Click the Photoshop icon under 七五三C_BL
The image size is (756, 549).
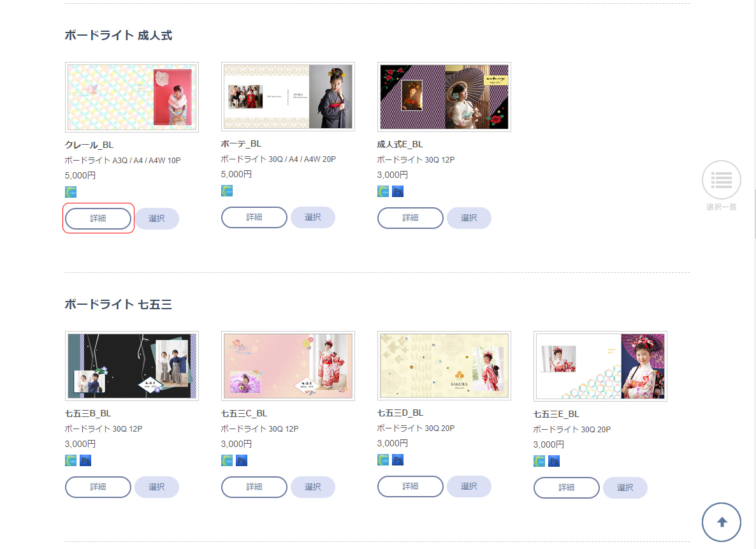click(x=242, y=460)
